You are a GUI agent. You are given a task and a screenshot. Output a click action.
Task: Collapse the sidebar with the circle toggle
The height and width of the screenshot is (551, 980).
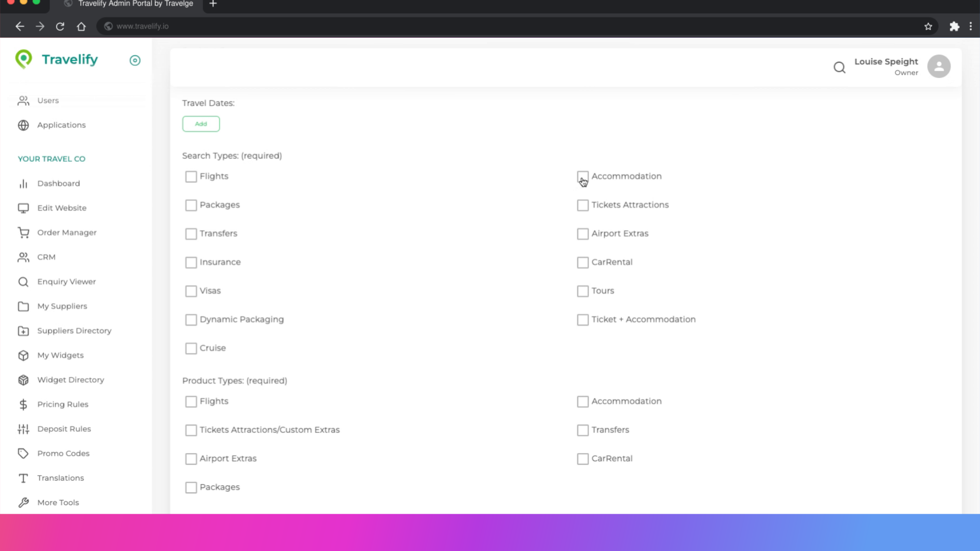[135, 60]
